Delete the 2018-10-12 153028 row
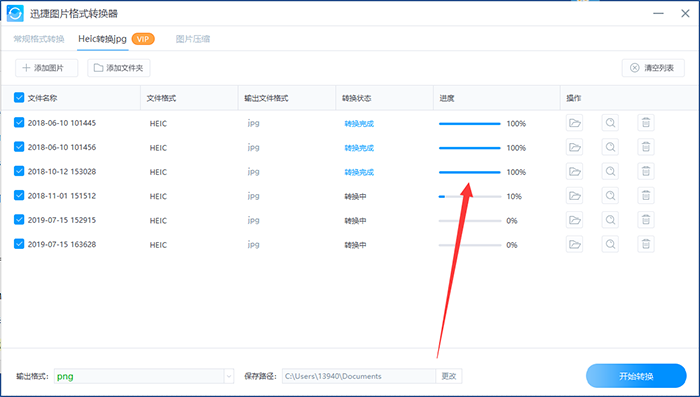The image size is (700, 397). tap(646, 171)
